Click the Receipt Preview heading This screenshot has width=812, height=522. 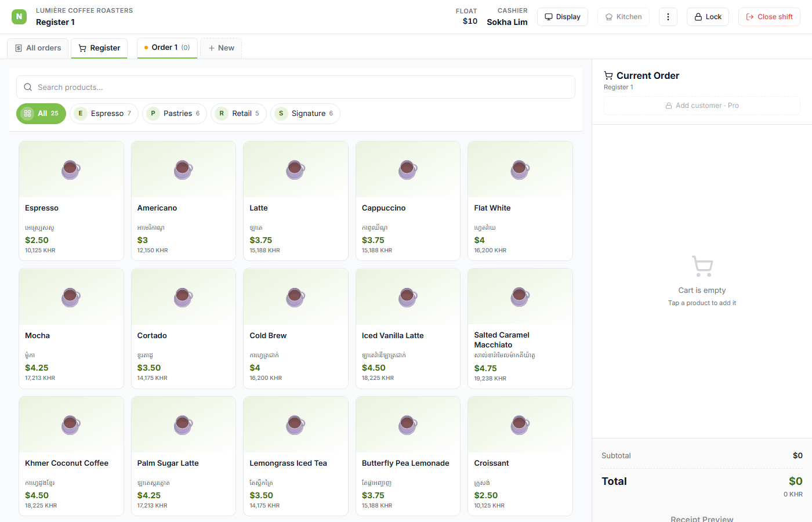tap(702, 519)
